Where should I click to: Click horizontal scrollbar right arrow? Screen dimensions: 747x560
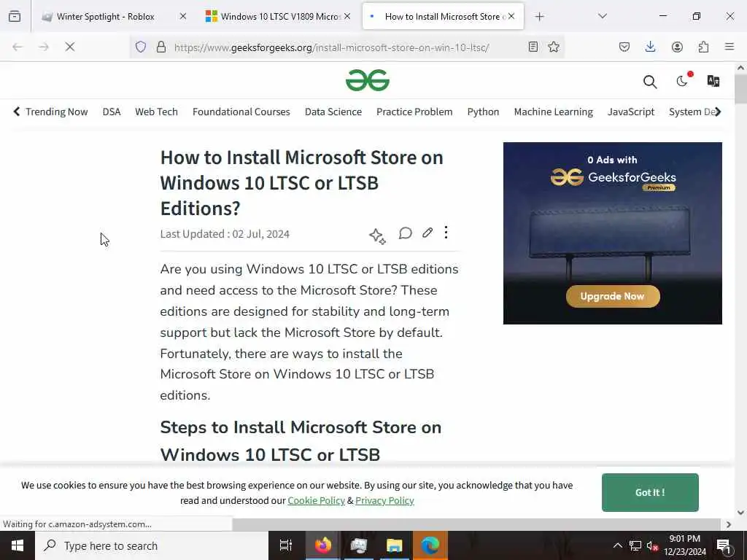point(729,524)
